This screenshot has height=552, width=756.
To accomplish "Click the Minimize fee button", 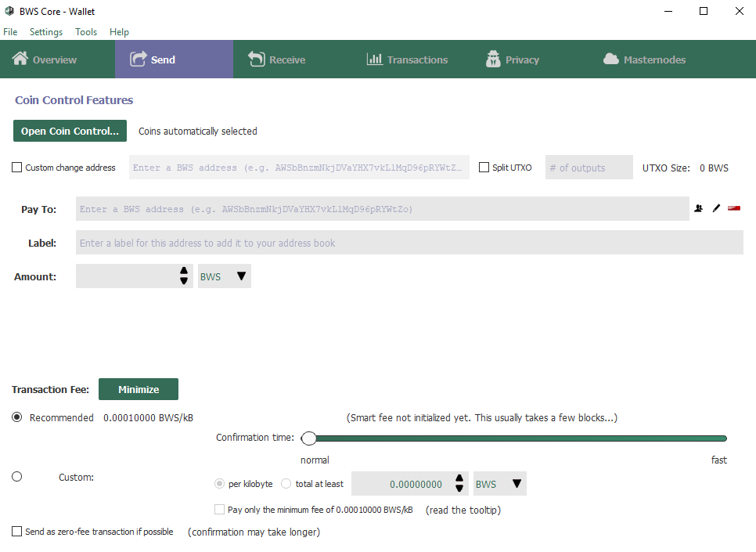I will (139, 389).
